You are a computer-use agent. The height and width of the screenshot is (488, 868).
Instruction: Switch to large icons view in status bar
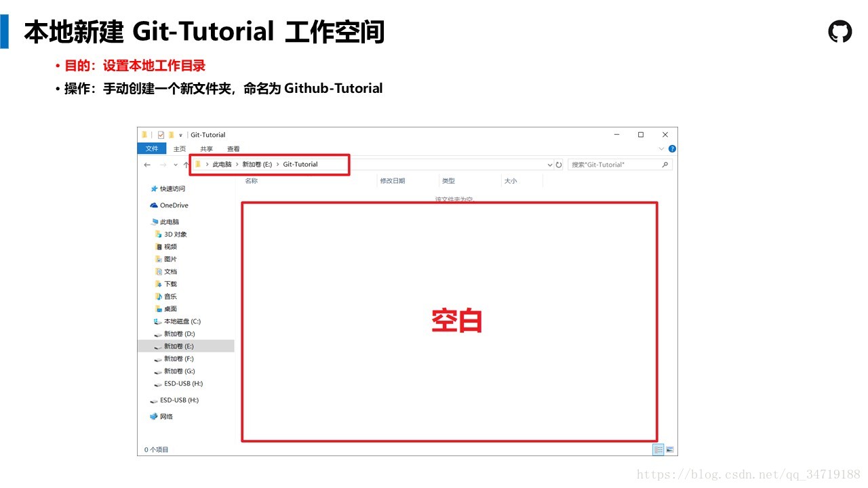[x=670, y=449]
